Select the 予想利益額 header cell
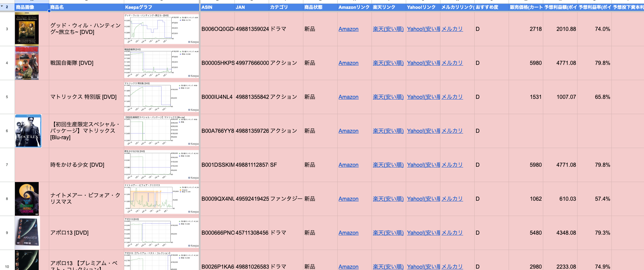Image resolution: width=644 pixels, height=270 pixels. 560,7
